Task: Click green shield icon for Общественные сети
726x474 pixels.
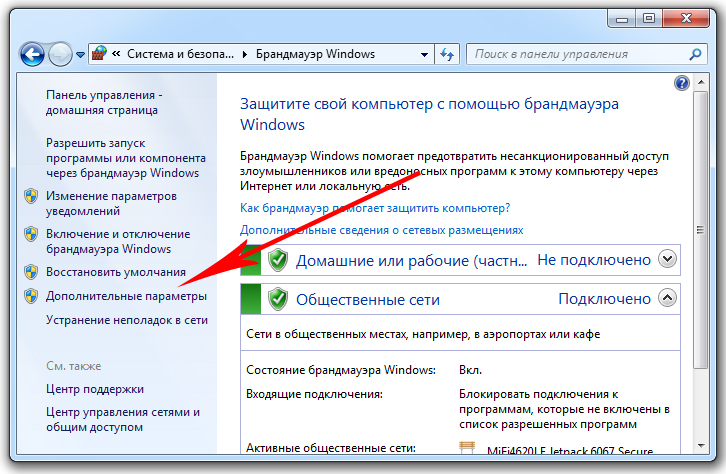Action: 278,299
